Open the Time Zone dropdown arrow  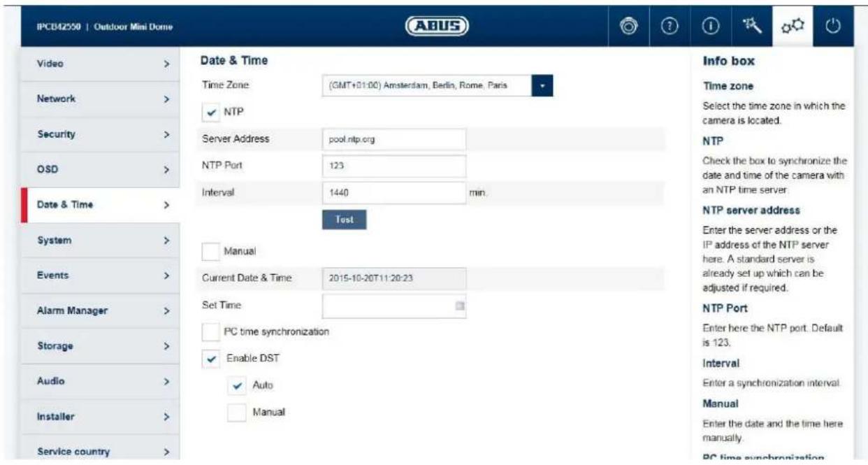pos(543,85)
